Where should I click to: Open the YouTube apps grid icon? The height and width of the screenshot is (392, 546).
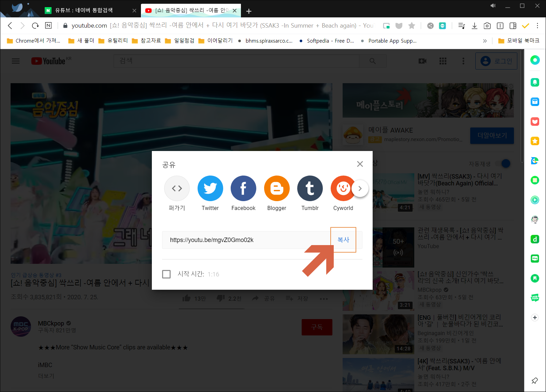pyautogui.click(x=443, y=61)
